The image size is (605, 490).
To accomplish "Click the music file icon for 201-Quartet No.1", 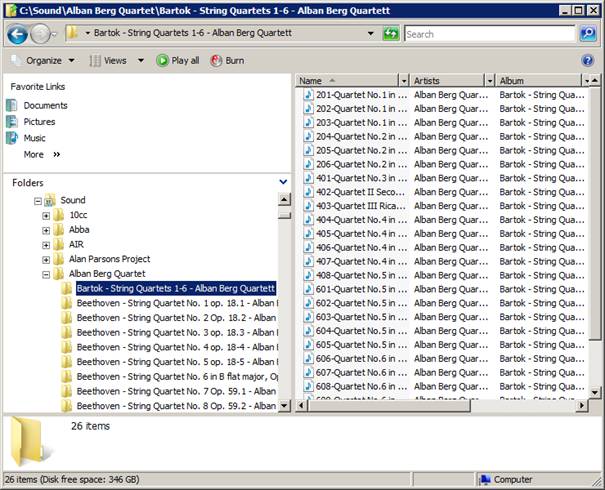I will 308,96.
